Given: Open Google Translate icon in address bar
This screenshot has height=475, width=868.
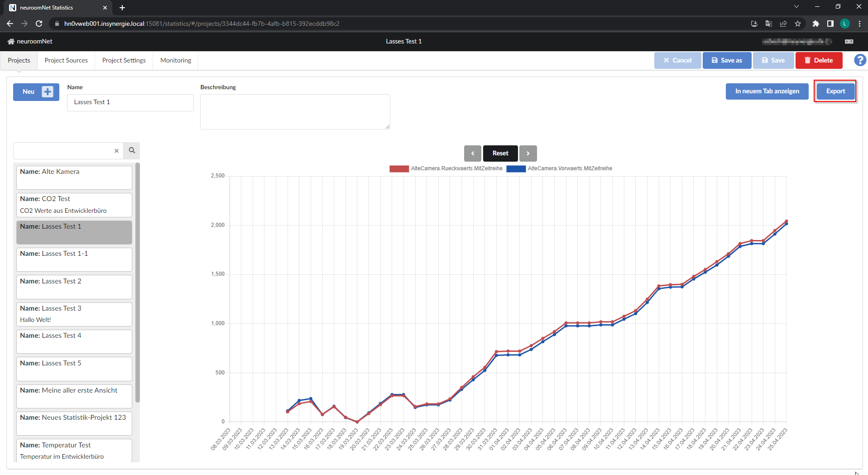Looking at the screenshot, I should click(x=768, y=24).
